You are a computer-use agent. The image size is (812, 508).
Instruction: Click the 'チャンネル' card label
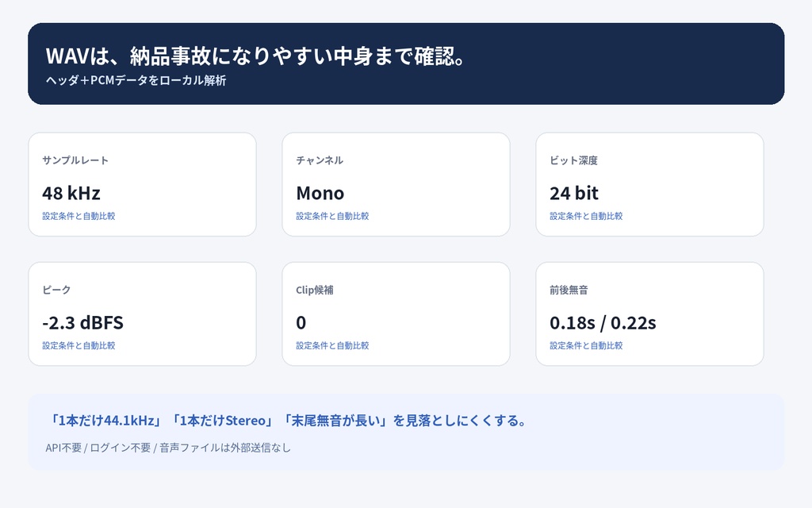coord(320,160)
